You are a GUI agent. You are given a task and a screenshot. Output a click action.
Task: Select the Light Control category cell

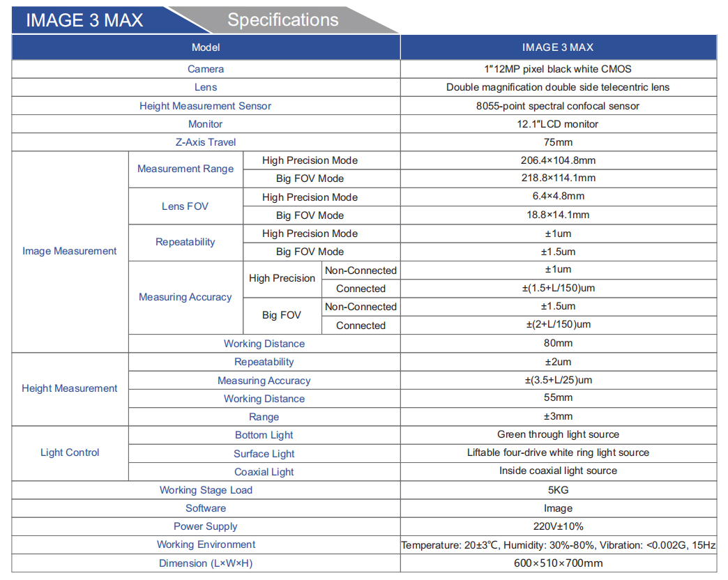coord(70,453)
